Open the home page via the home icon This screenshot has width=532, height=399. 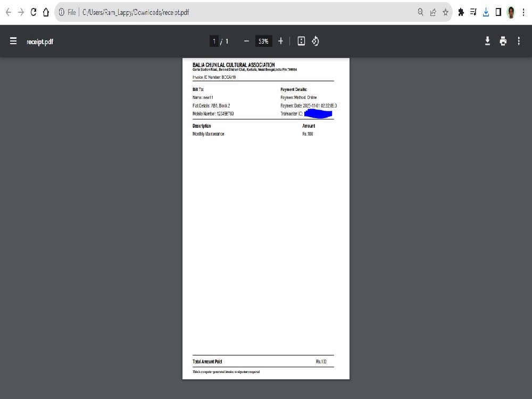click(x=46, y=12)
